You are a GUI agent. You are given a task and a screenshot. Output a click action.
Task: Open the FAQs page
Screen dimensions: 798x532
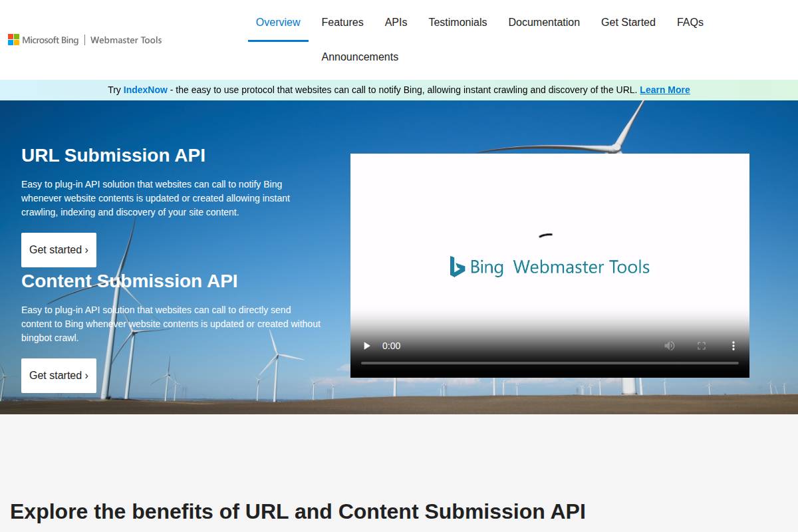tap(690, 22)
